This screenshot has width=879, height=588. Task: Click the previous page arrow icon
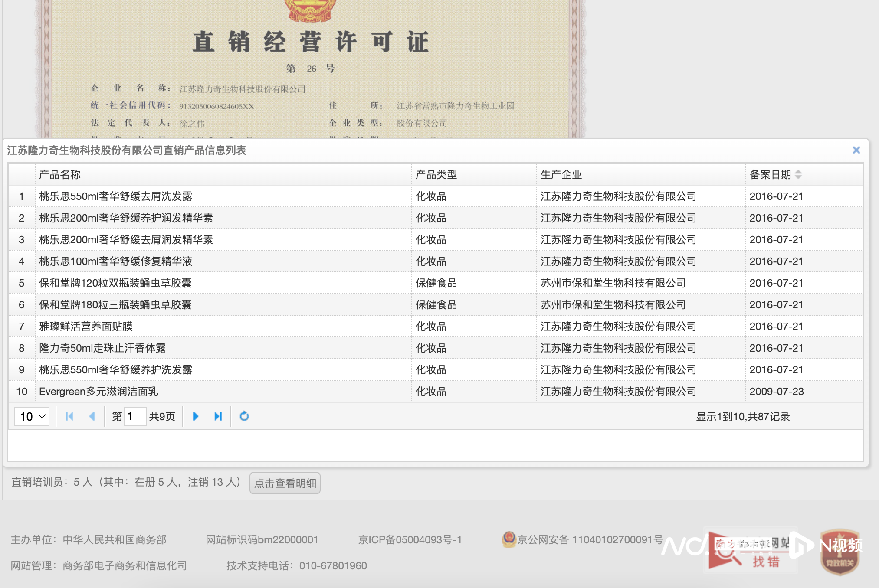coord(92,416)
